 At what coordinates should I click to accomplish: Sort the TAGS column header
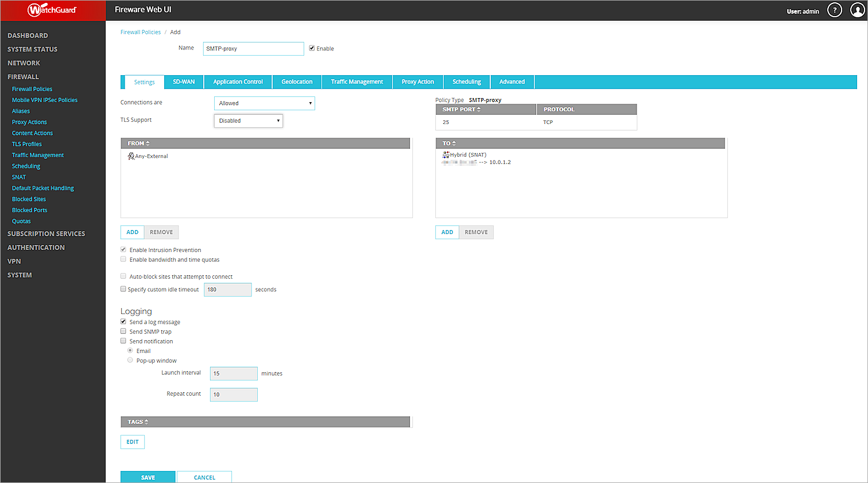pyautogui.click(x=144, y=422)
